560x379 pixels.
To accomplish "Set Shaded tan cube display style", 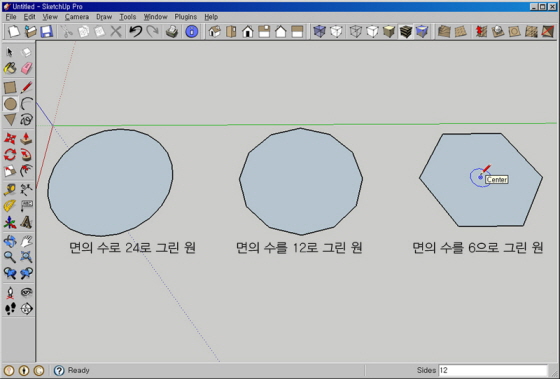I will (389, 32).
